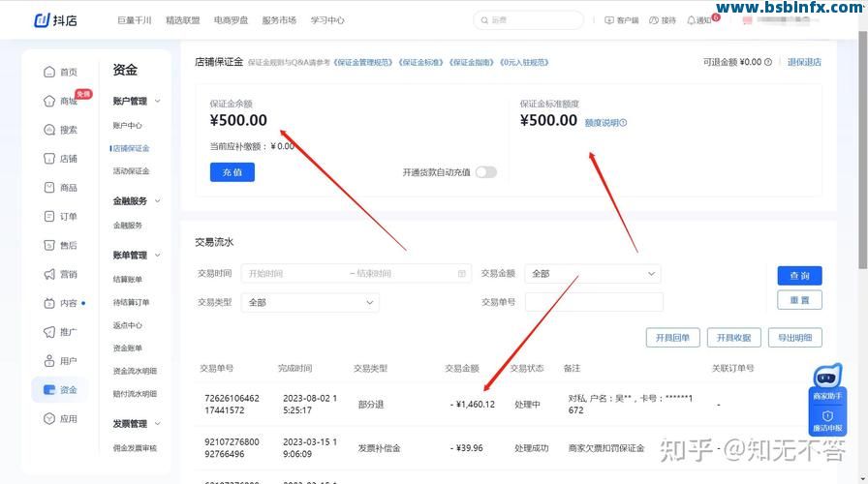Image resolution: width=868 pixels, height=484 pixels.
Task: Open the 订单 sidebar item
Action: point(60,216)
